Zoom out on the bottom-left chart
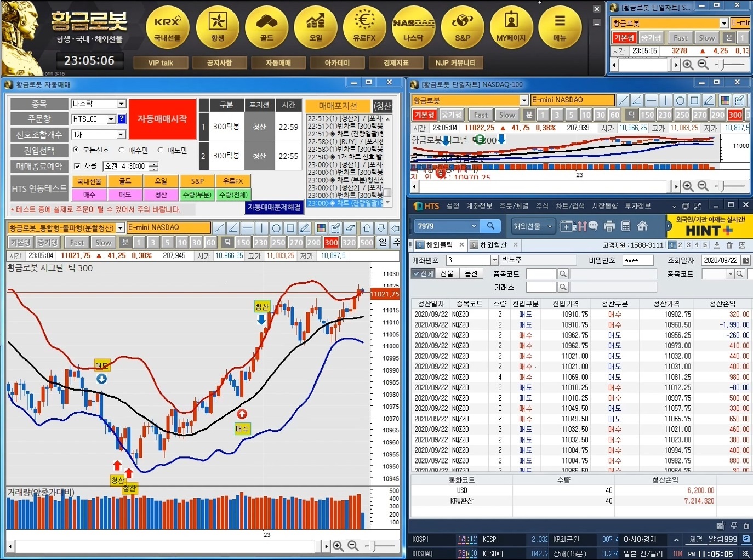The height and width of the screenshot is (560, 753). pyautogui.click(x=353, y=546)
